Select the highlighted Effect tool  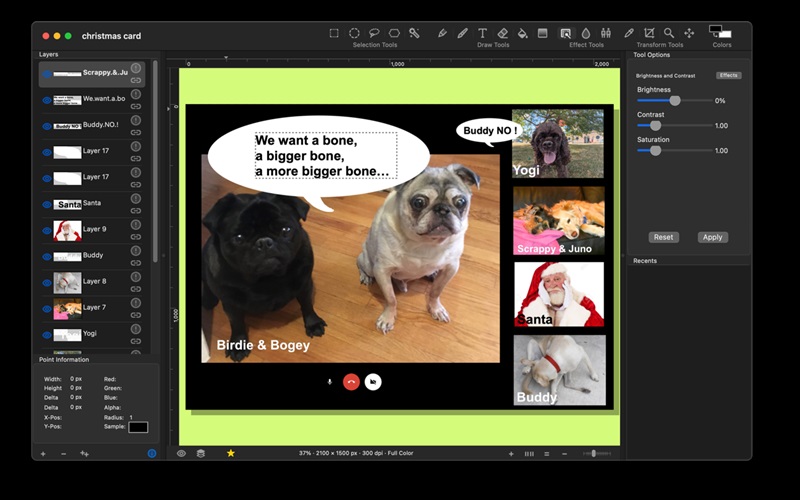[566, 33]
